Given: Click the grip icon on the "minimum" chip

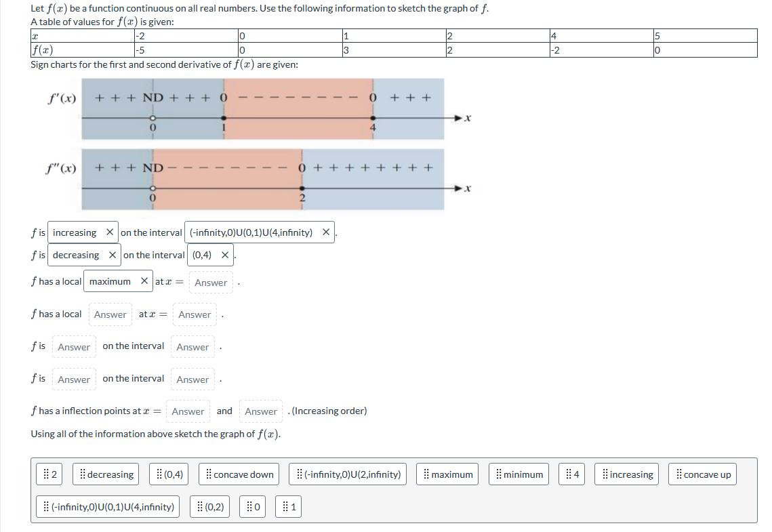Looking at the screenshot, I should pyautogui.click(x=500, y=474).
